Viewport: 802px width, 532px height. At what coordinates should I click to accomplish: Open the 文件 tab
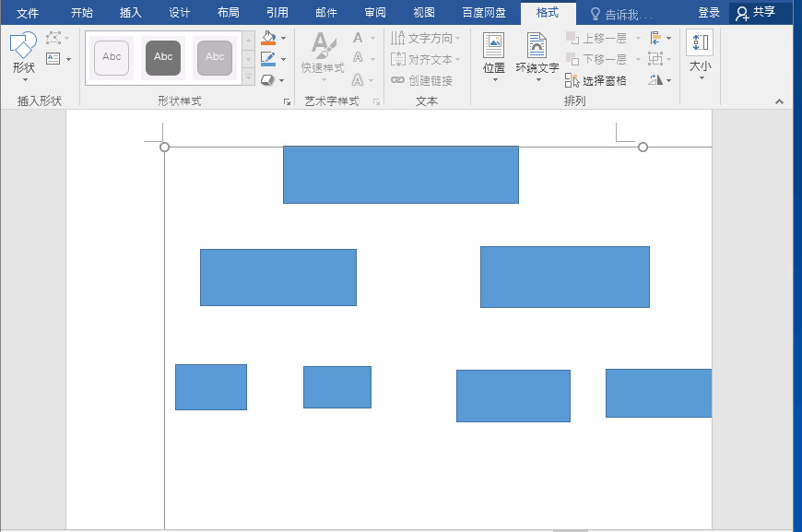(27, 13)
